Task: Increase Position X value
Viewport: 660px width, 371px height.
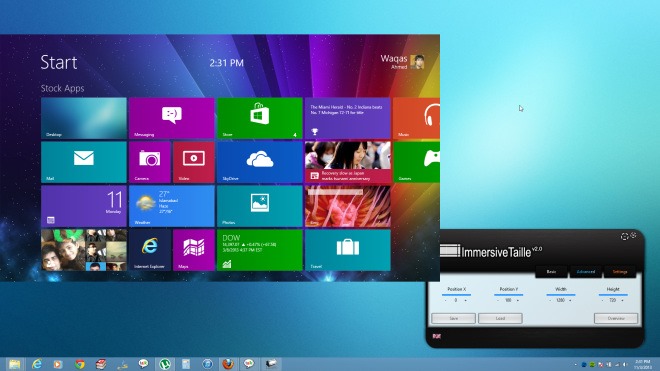Action: [x=466, y=301]
